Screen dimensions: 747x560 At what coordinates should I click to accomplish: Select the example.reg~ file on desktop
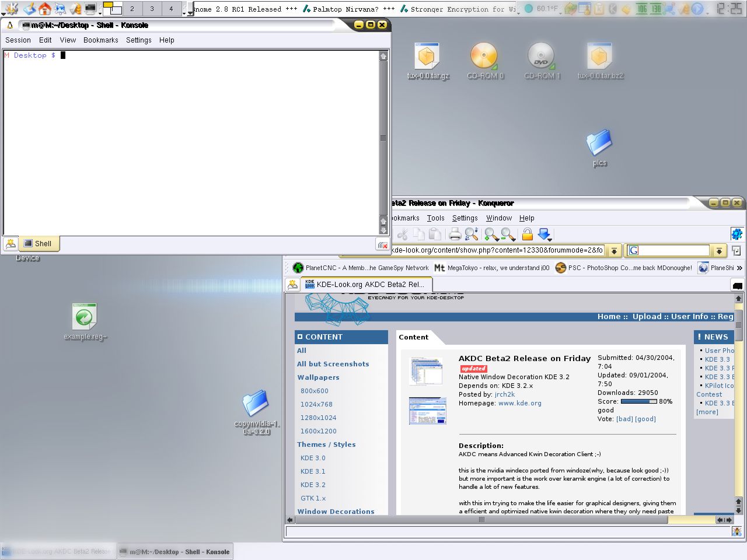click(85, 321)
